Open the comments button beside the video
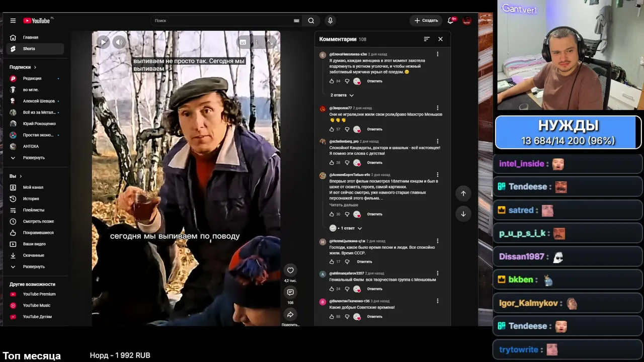 (290, 293)
